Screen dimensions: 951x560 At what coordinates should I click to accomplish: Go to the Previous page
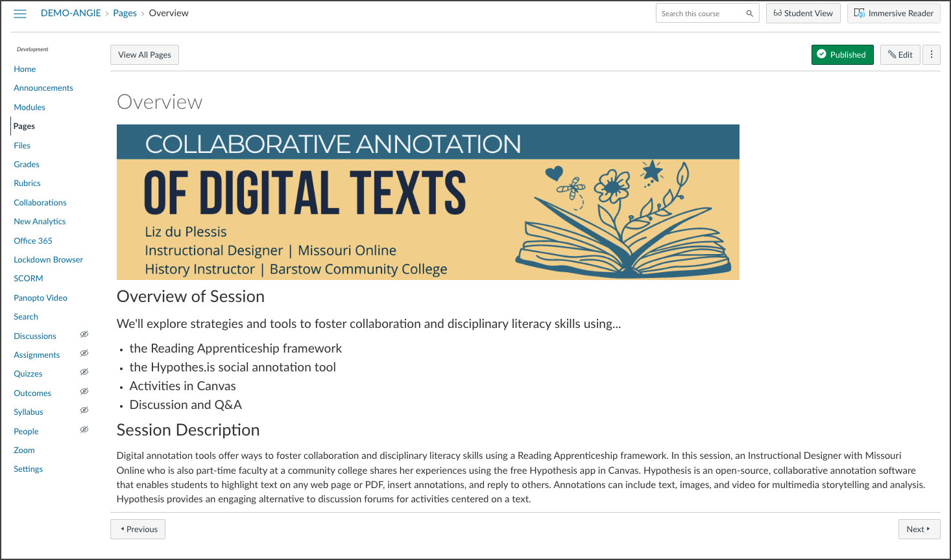[x=138, y=530]
